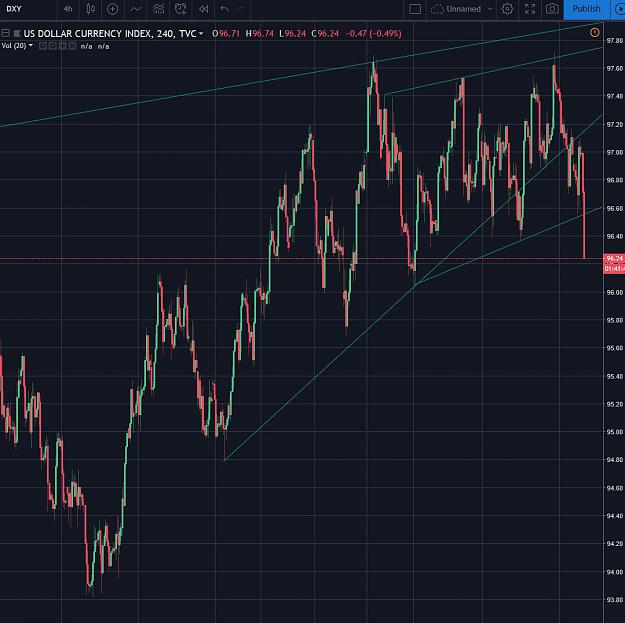This screenshot has height=623, width=625.
Task: Click the 96.00 label on the price scale
Action: (614, 292)
